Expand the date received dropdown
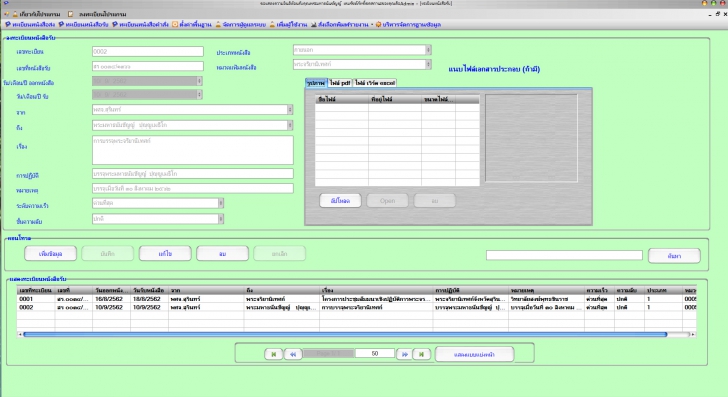This screenshot has width=728, height=397. click(199, 95)
